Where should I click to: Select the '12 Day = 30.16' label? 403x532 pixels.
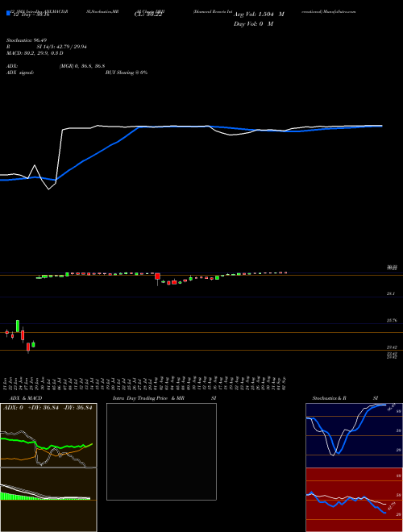point(31,15)
